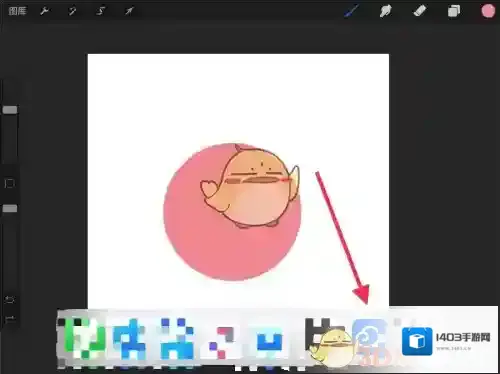Open the pink active color picker
Viewport: 500px width, 374px height.
coord(488,11)
